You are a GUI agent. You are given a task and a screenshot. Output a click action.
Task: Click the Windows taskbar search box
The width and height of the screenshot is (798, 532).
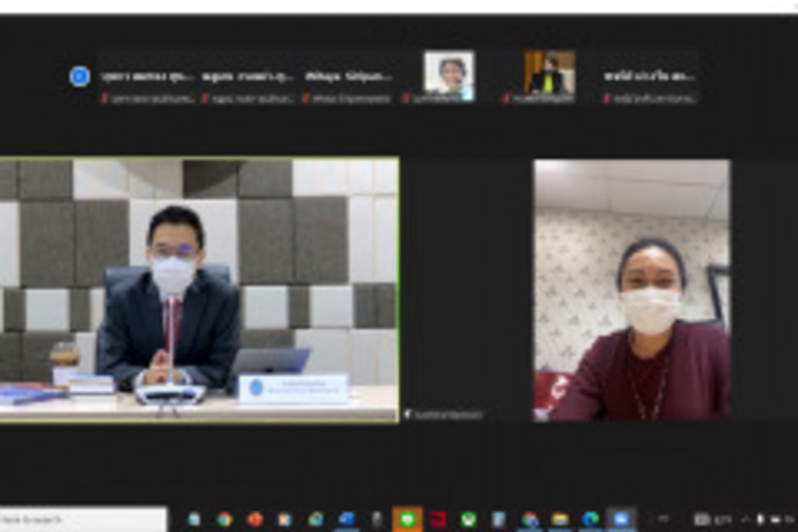click(x=83, y=519)
